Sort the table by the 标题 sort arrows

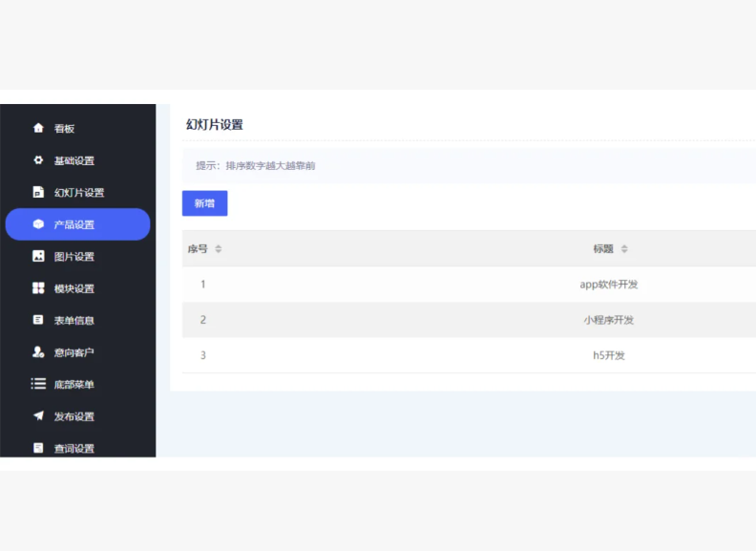pos(624,249)
